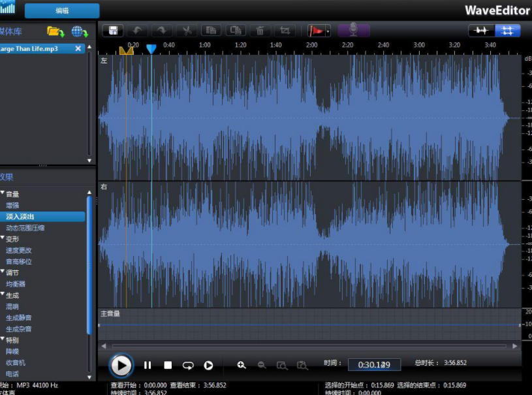Select the 收音机 effect

(x=16, y=362)
